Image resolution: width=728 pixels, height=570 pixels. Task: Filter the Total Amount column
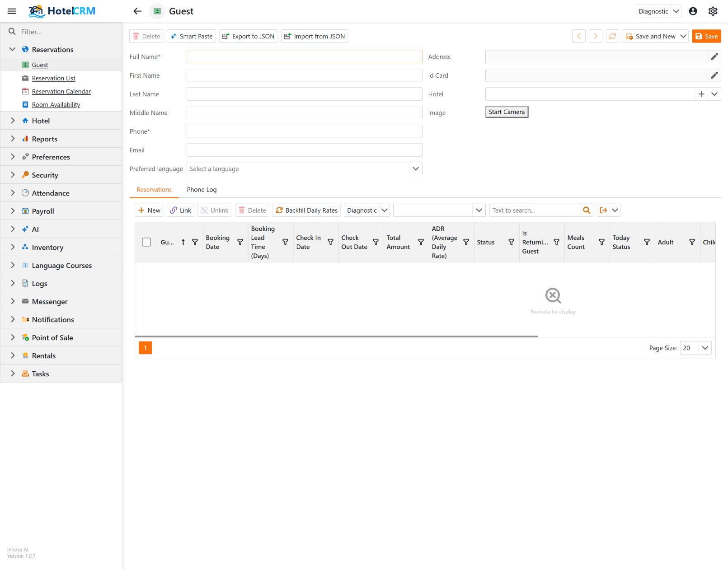click(x=421, y=242)
